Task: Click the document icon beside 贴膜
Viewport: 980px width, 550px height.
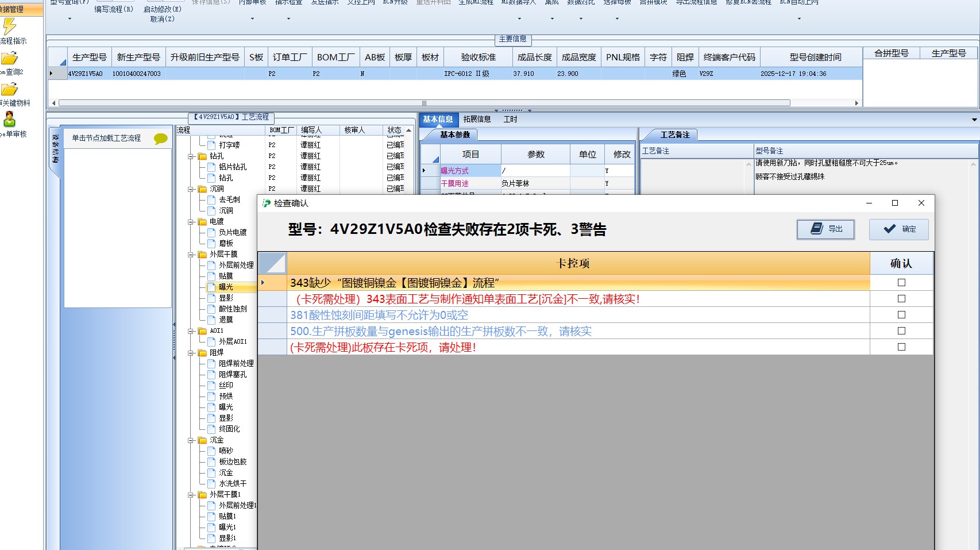Action: (211, 276)
